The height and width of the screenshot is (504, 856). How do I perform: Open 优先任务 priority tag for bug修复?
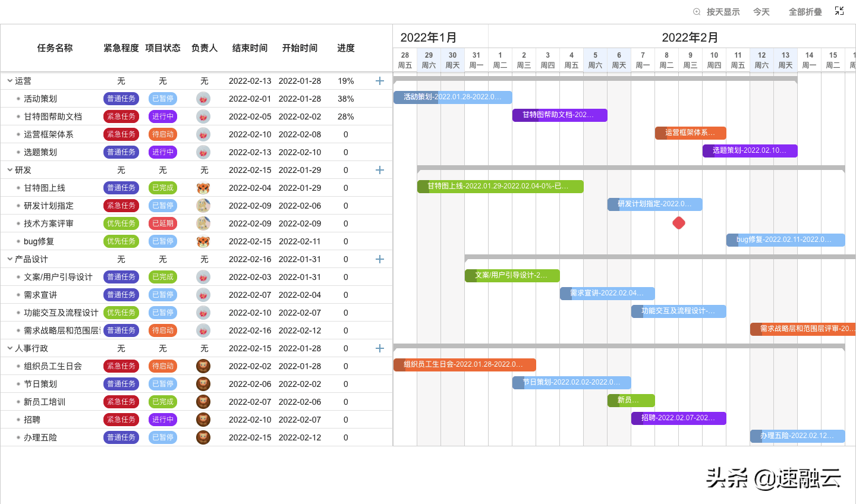pos(121,241)
